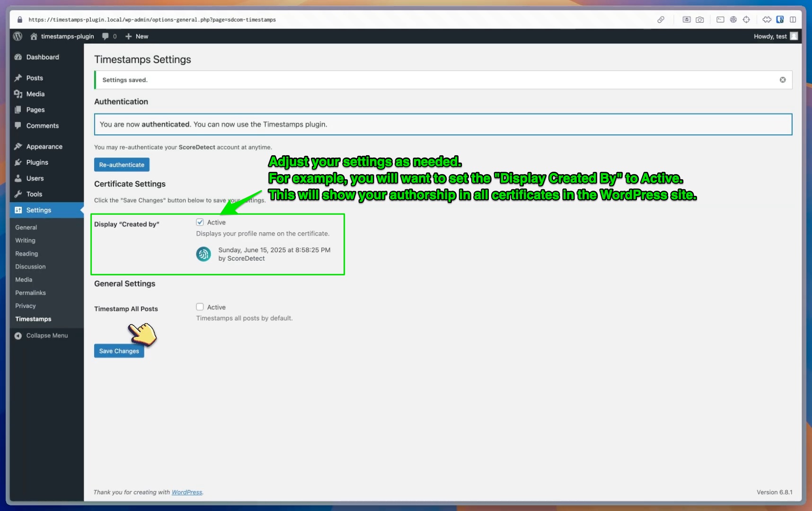Collapse the admin sidebar menu

41,335
